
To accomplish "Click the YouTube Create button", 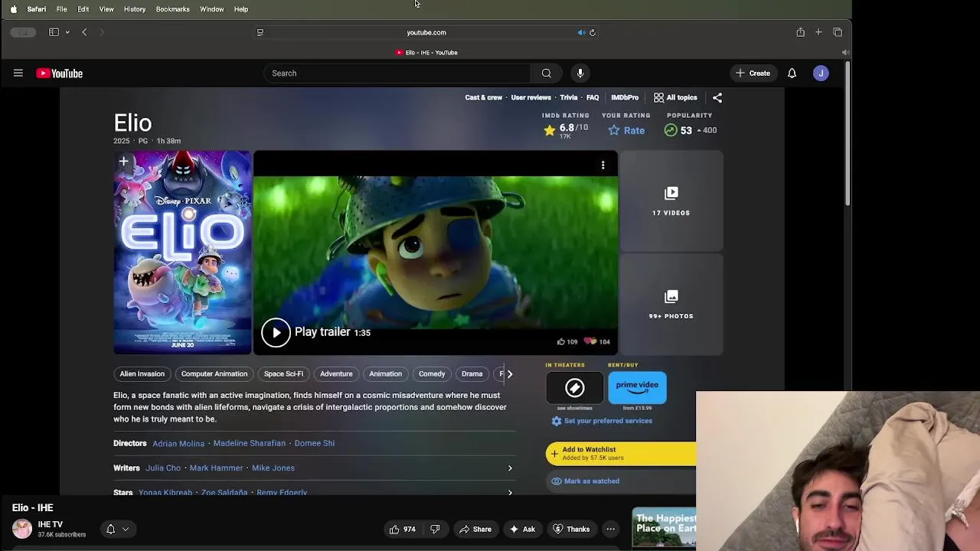I will [753, 73].
